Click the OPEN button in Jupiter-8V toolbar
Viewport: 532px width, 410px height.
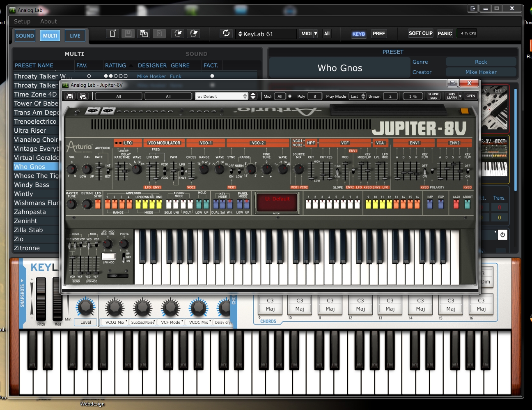click(x=471, y=96)
